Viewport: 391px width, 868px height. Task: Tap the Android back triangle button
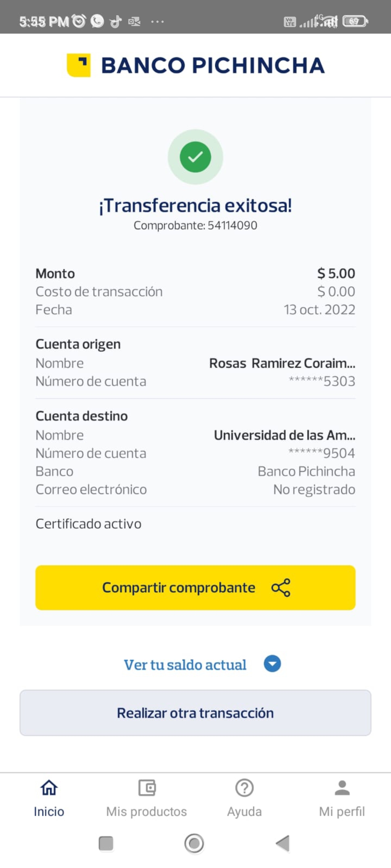tap(283, 843)
